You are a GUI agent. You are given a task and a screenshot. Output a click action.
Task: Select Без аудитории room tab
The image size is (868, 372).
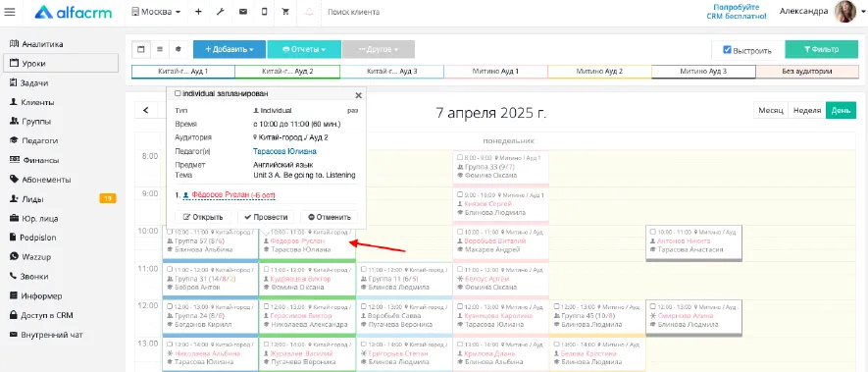coord(807,72)
